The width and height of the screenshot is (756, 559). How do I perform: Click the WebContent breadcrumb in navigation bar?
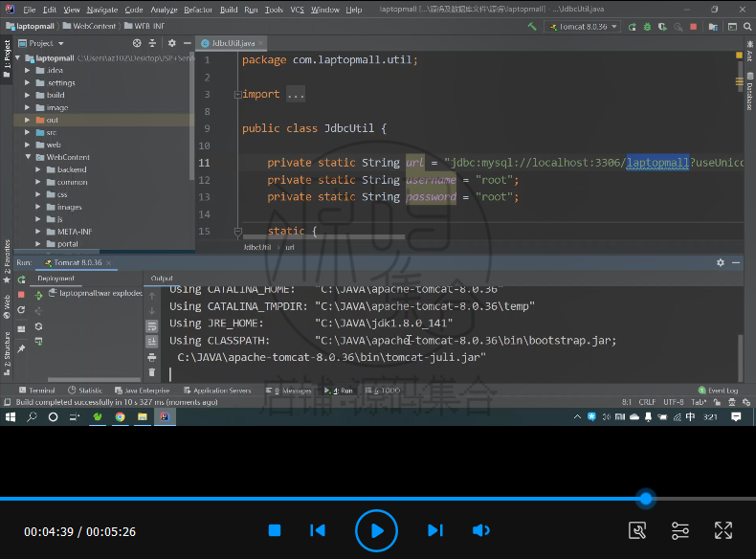pyautogui.click(x=90, y=26)
